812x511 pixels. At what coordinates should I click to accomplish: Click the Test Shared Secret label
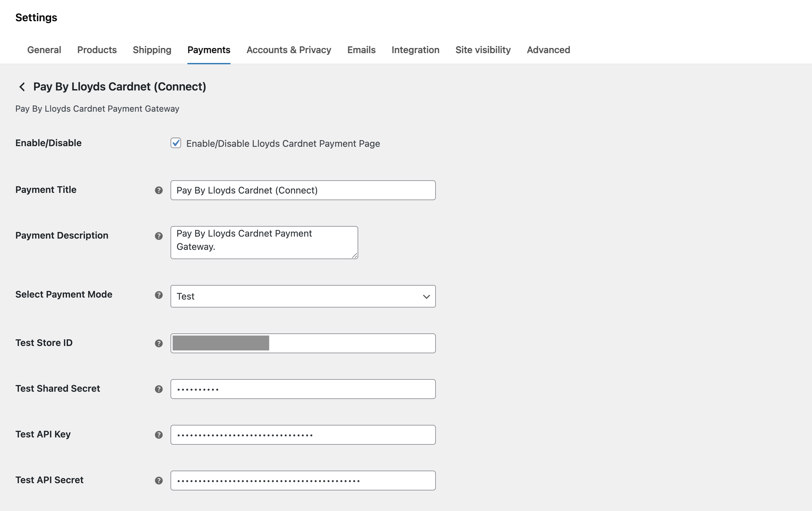pos(58,389)
